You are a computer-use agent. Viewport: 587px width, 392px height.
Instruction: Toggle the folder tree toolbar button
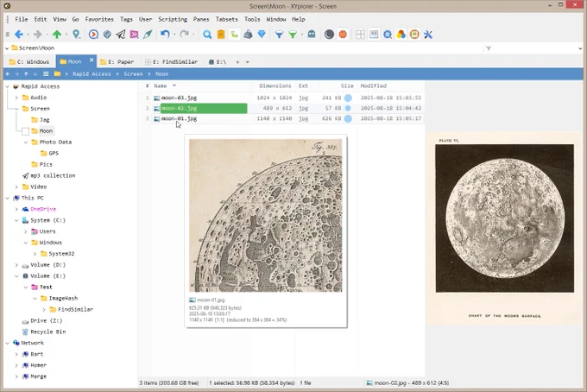tap(234, 35)
